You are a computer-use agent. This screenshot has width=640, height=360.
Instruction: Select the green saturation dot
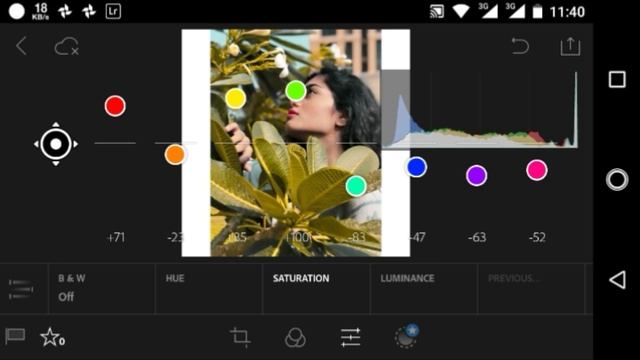click(296, 91)
